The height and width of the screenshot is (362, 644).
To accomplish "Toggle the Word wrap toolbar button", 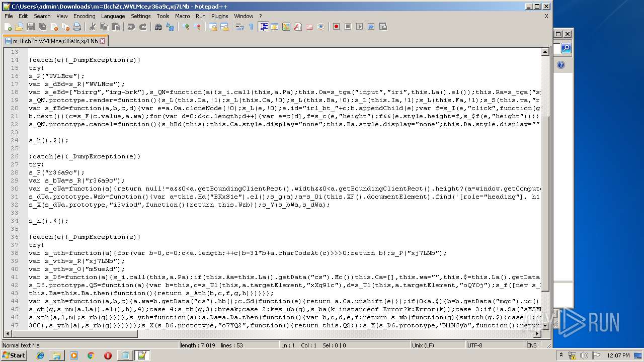I will [239, 27].
